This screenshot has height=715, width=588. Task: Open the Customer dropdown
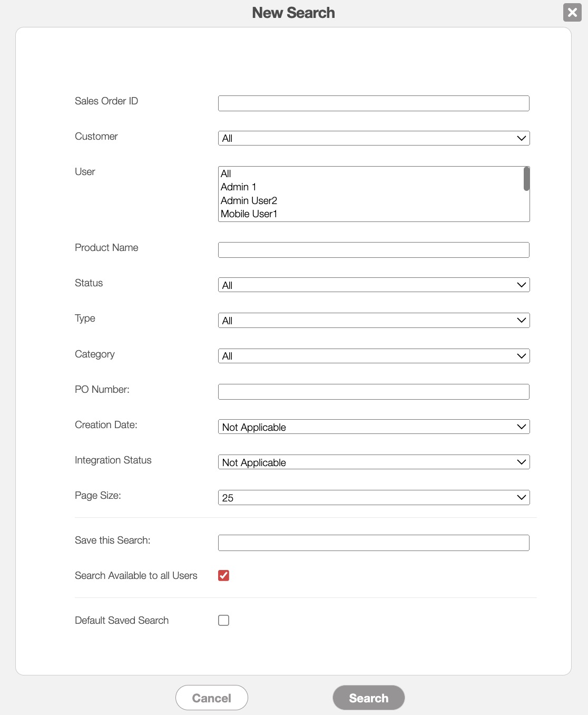pyautogui.click(x=374, y=138)
